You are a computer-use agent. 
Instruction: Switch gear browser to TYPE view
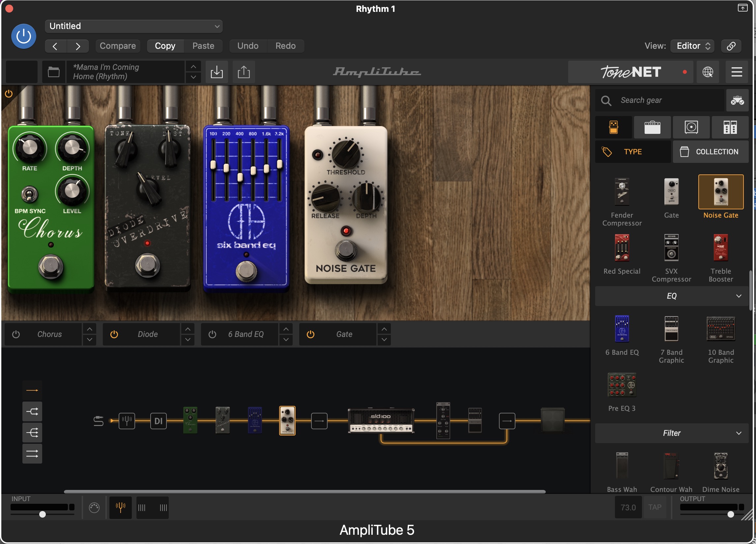(x=633, y=152)
